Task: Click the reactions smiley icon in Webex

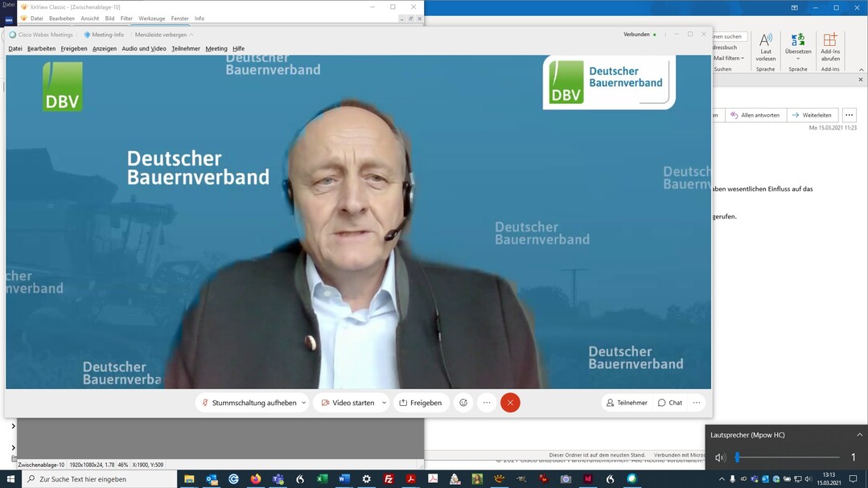Action: pyautogui.click(x=463, y=403)
